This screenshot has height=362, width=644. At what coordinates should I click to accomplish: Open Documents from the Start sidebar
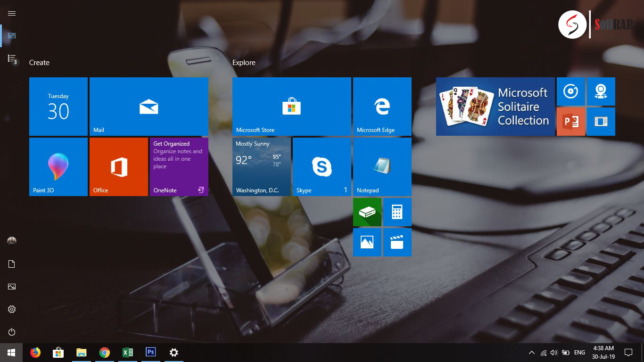point(12,264)
